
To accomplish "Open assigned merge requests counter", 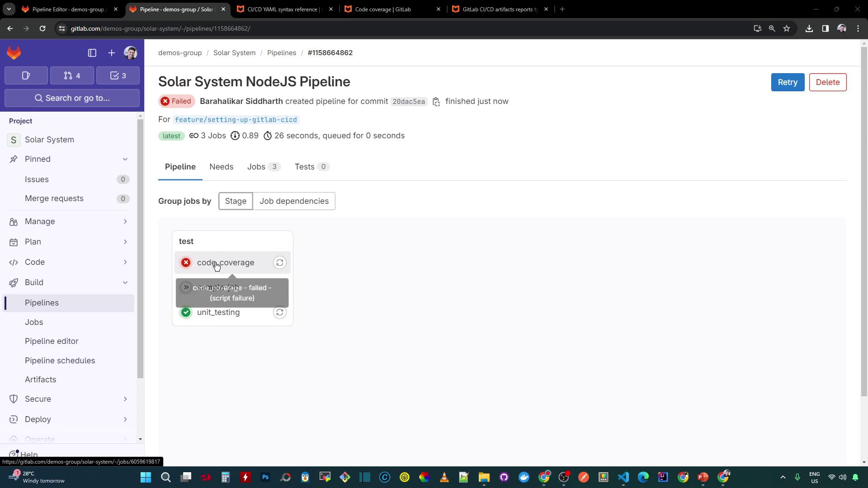I will click(x=72, y=75).
